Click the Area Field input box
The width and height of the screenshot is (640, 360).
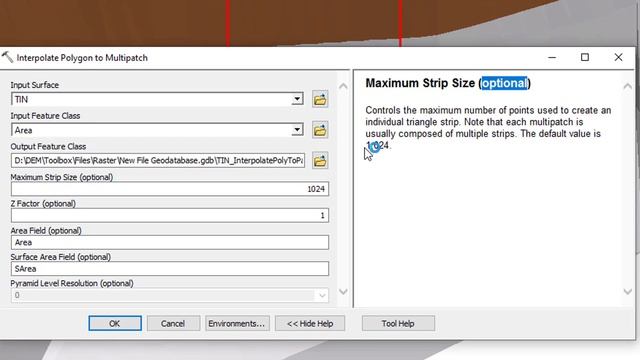click(x=170, y=242)
